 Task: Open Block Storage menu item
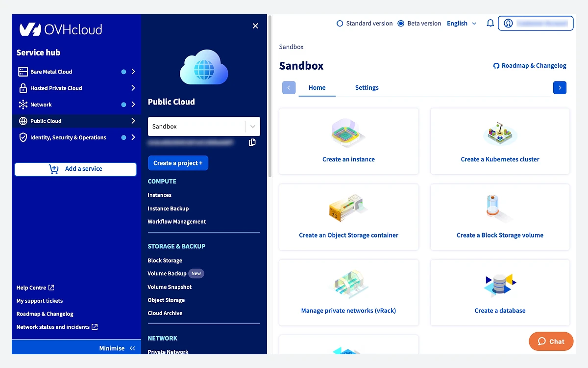point(165,261)
